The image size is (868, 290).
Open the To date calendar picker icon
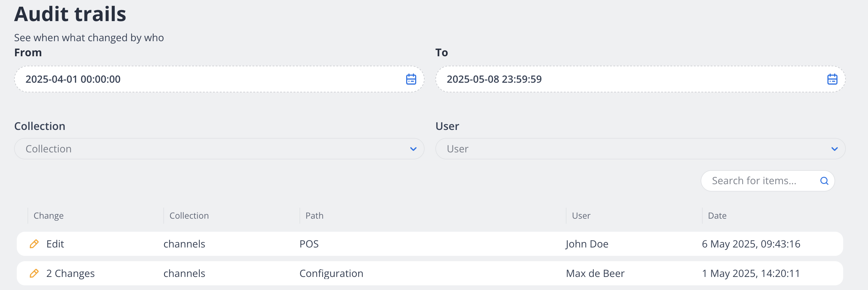tap(832, 79)
